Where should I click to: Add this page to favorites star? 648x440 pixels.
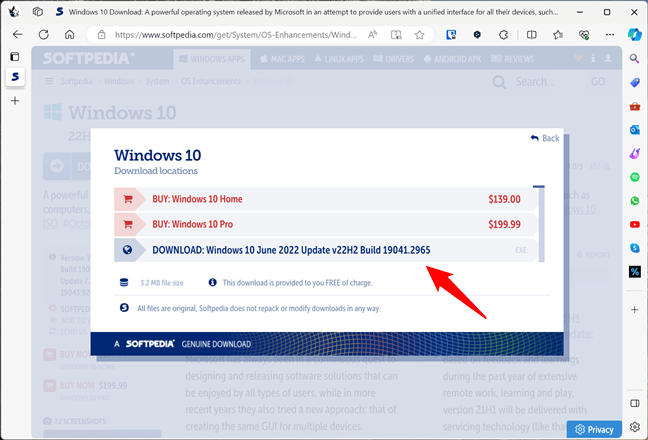pyautogui.click(x=419, y=35)
